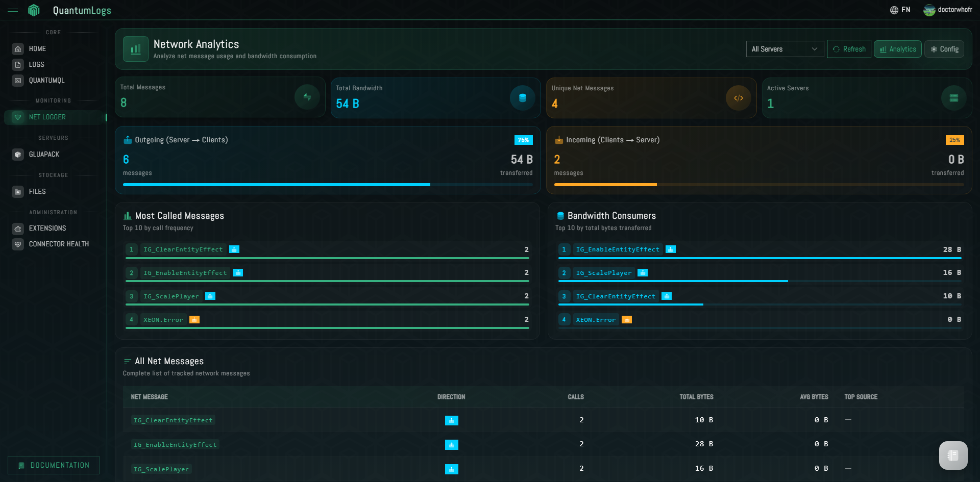The height and width of the screenshot is (482, 980).
Task: Open the All Servers dropdown
Action: (x=785, y=49)
